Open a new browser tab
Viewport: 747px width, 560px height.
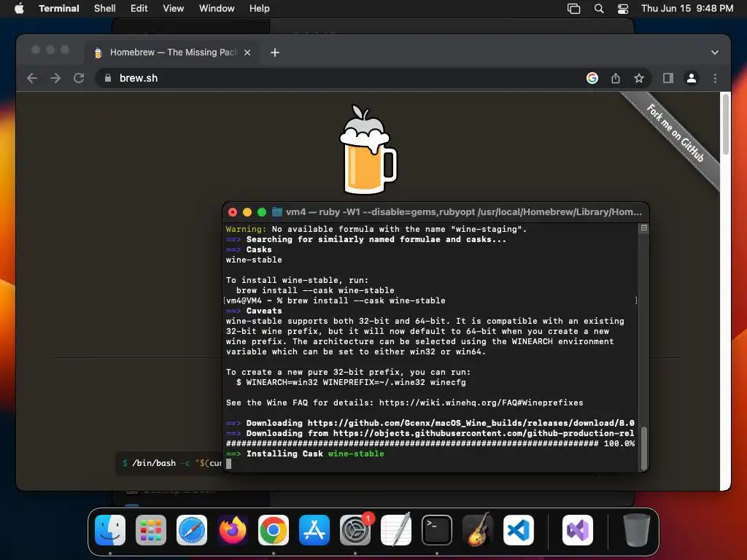pyautogui.click(x=275, y=52)
